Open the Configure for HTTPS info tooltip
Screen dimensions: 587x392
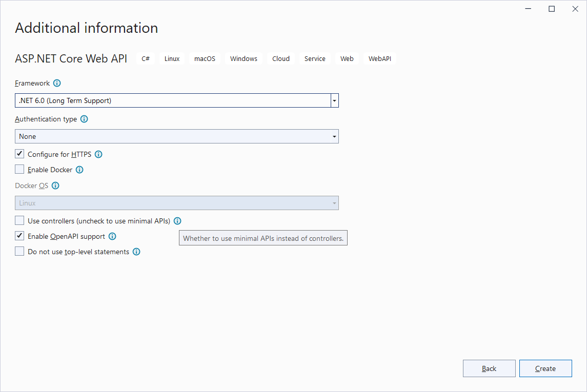pos(98,154)
